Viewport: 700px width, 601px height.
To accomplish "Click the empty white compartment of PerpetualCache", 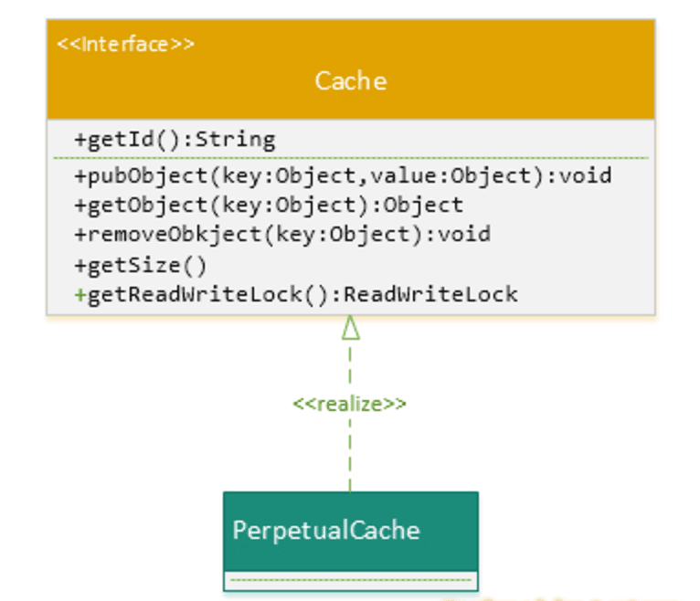I will coord(350,580).
